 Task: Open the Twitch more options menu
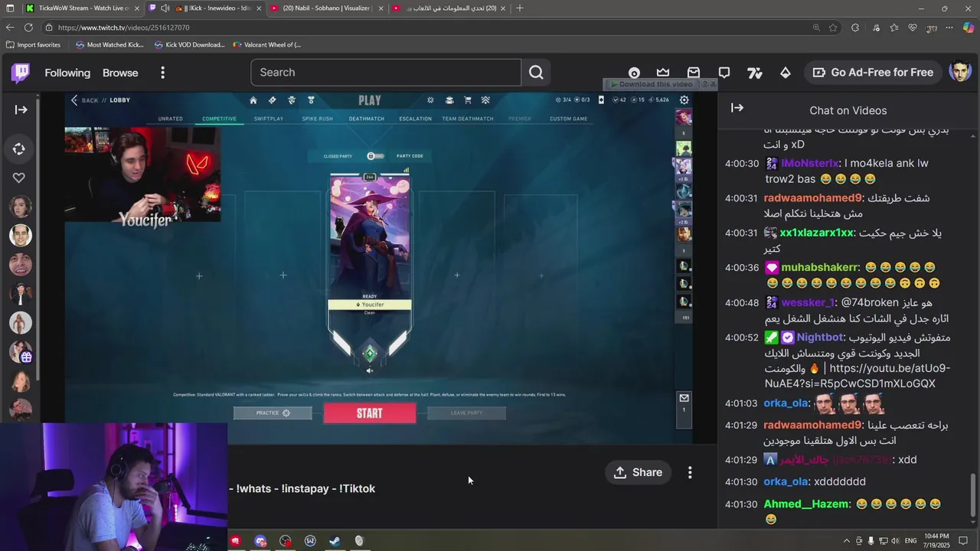[162, 73]
